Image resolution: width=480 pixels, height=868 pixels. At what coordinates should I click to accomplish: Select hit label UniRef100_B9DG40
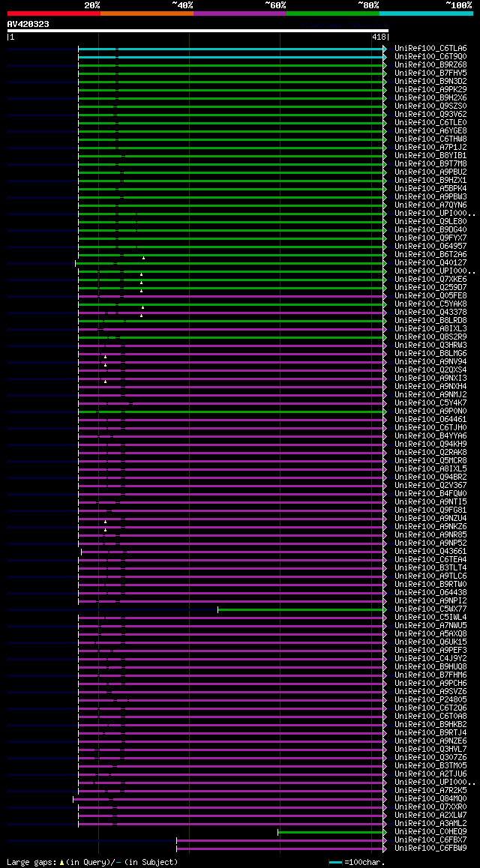point(430,230)
